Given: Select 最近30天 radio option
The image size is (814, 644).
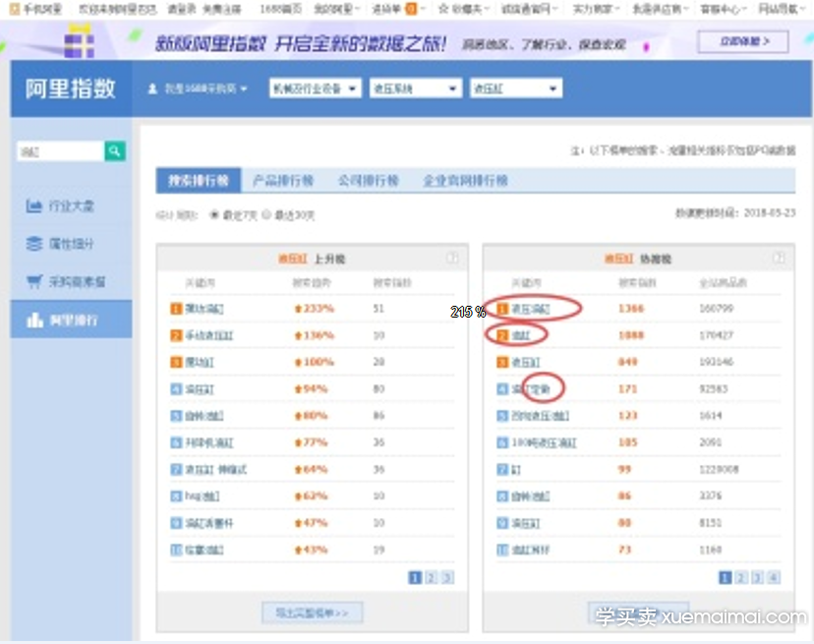Looking at the screenshot, I should [266, 214].
